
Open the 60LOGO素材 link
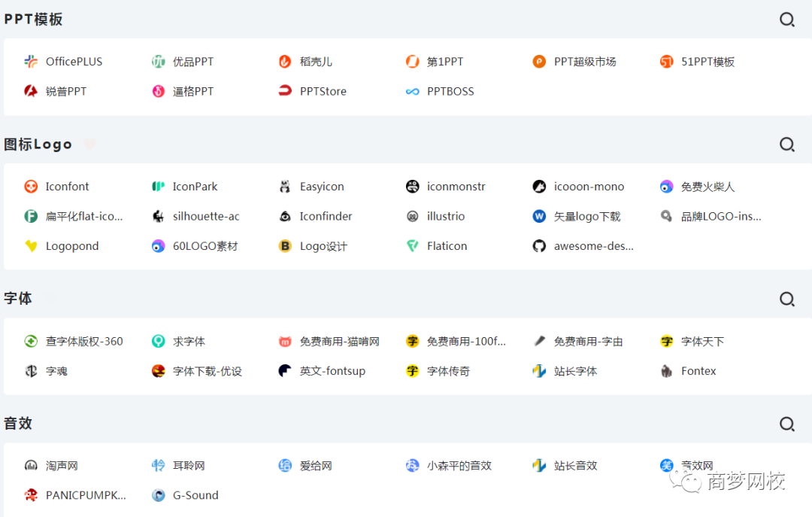205,246
